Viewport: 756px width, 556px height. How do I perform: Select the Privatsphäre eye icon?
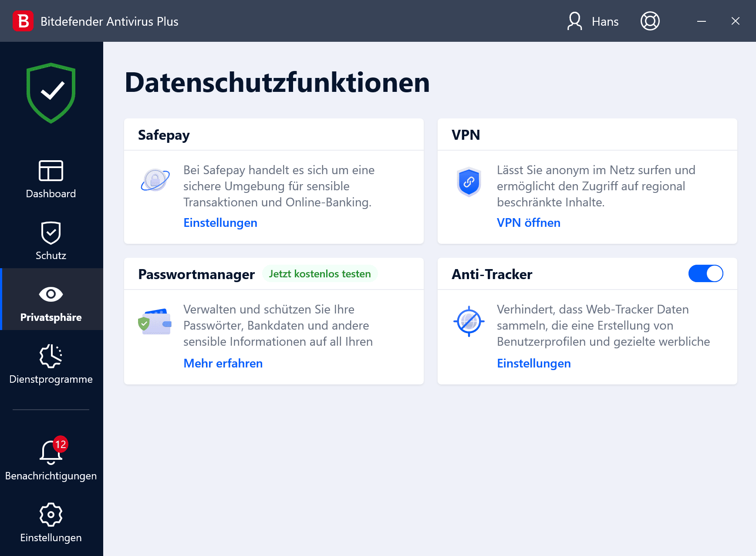pyautogui.click(x=51, y=294)
